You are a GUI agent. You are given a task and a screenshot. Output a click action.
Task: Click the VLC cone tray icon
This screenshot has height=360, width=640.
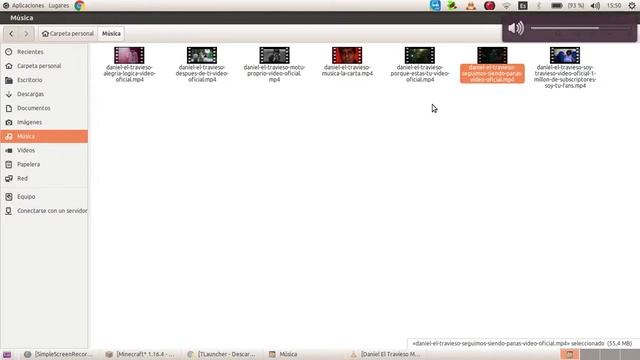(471, 6)
